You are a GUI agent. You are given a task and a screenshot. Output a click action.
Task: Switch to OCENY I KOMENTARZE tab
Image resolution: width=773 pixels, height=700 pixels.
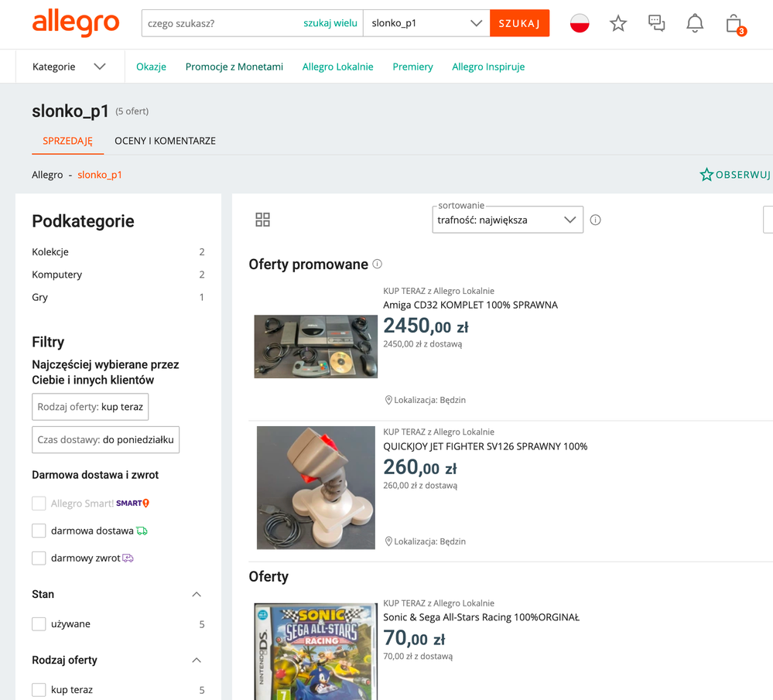(165, 141)
